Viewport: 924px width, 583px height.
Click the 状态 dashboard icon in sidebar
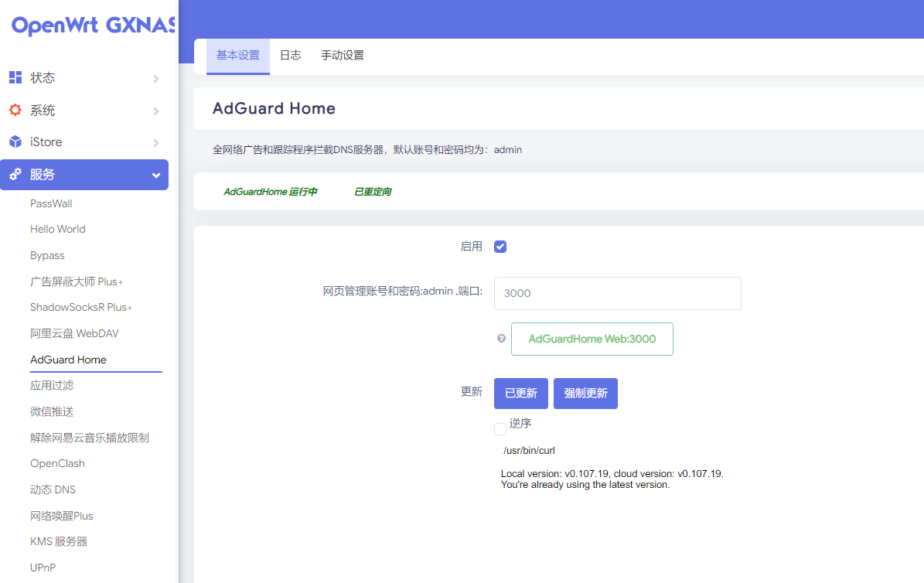[x=15, y=77]
